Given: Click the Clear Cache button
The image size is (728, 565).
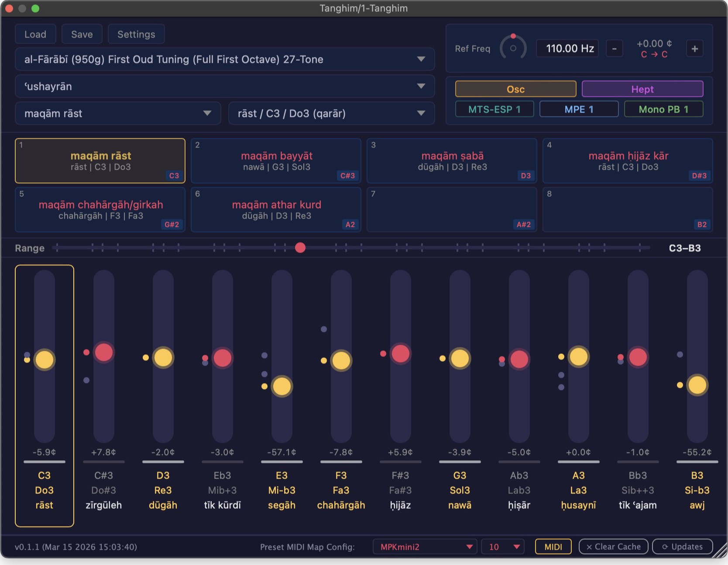Looking at the screenshot, I should tap(614, 547).
